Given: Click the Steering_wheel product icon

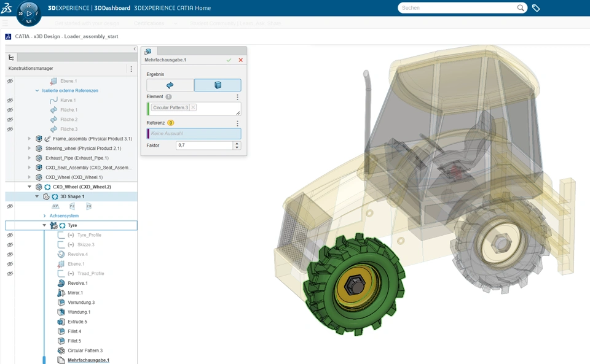Looking at the screenshot, I should tap(39, 149).
